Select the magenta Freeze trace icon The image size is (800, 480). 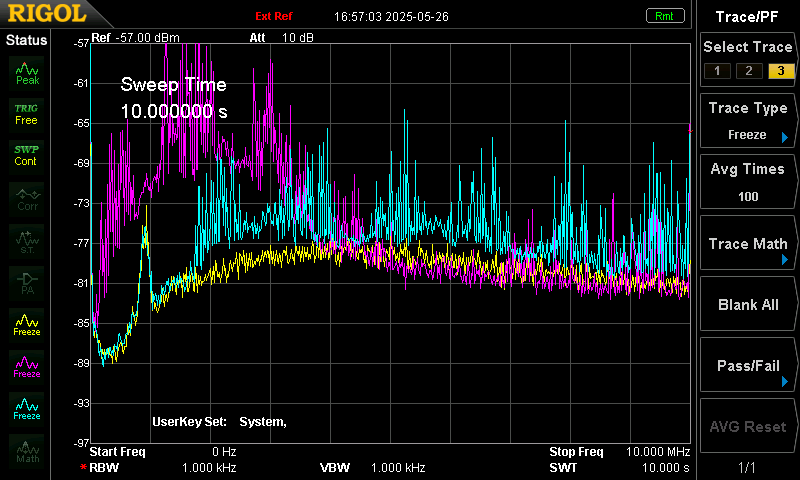(27, 367)
